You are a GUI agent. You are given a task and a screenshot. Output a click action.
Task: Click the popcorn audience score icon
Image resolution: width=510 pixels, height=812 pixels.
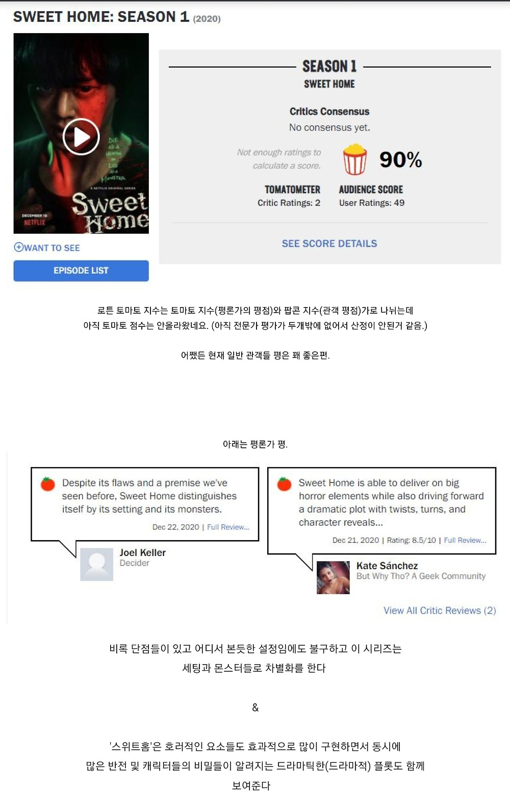354,160
